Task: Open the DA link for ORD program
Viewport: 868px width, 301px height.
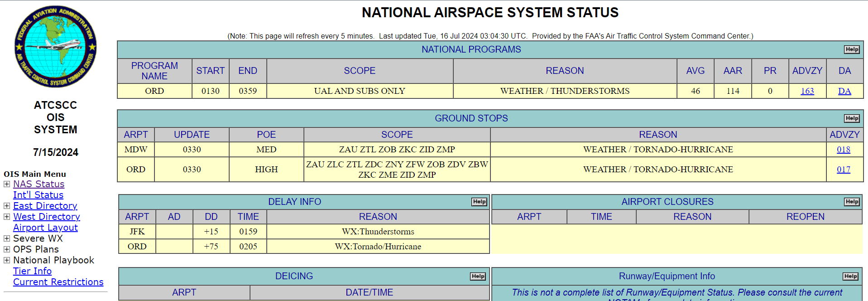Action: [x=844, y=91]
